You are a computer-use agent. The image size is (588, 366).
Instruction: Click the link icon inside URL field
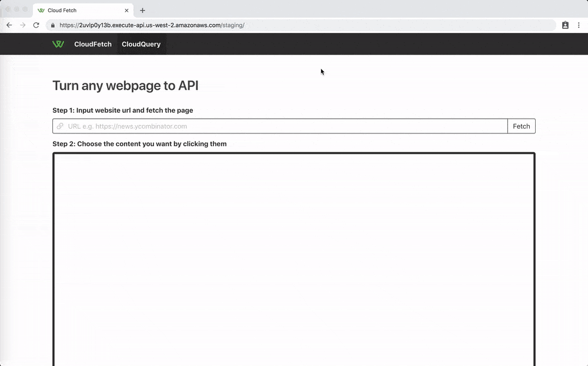[x=60, y=126]
